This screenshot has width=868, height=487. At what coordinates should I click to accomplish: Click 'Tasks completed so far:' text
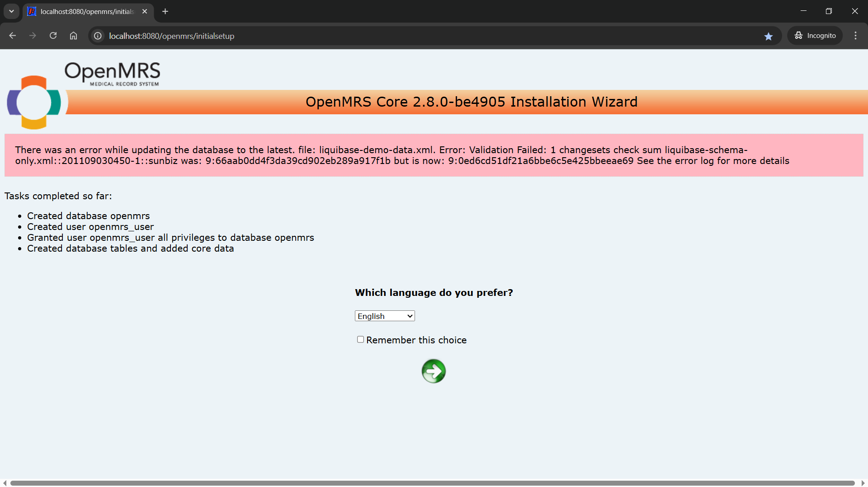tap(58, 196)
